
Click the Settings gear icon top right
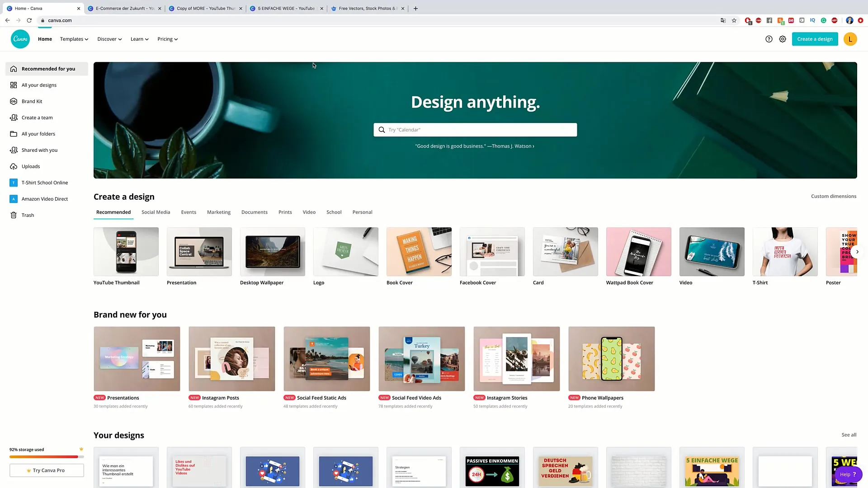pyautogui.click(x=783, y=39)
